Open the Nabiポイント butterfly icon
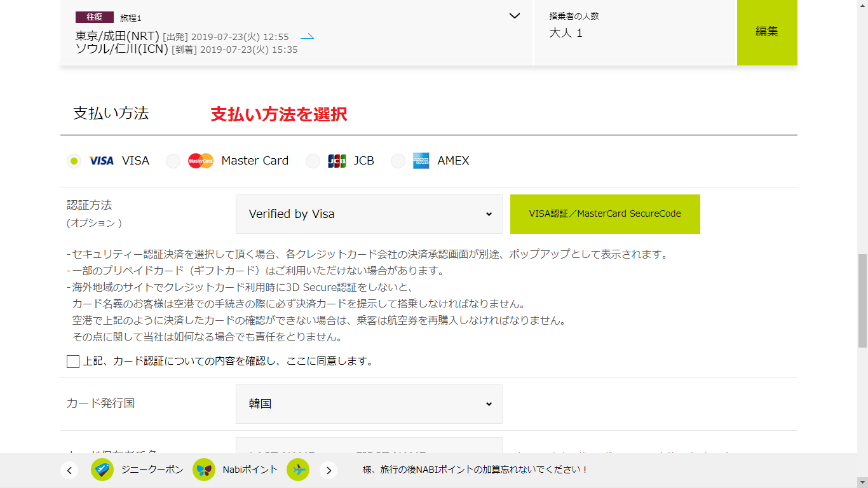The height and width of the screenshot is (488, 868). click(x=204, y=470)
